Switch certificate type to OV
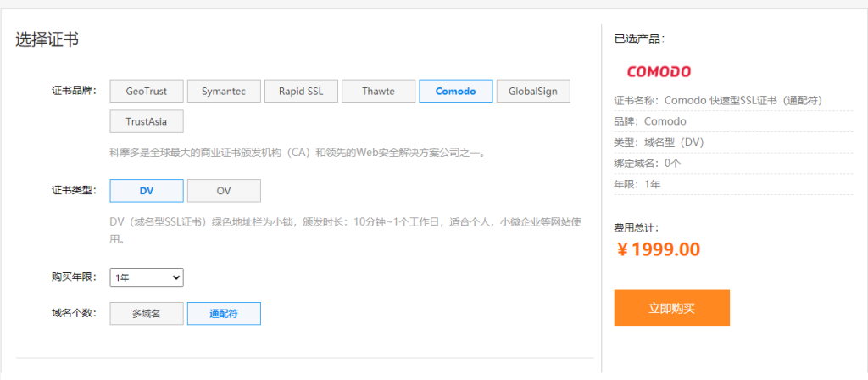 pyautogui.click(x=224, y=191)
